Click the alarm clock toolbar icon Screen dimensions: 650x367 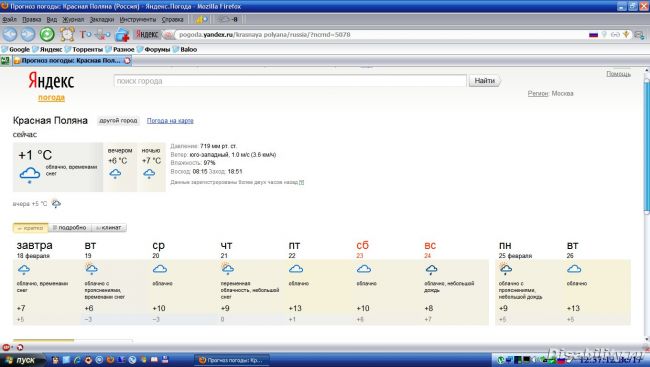(67, 34)
